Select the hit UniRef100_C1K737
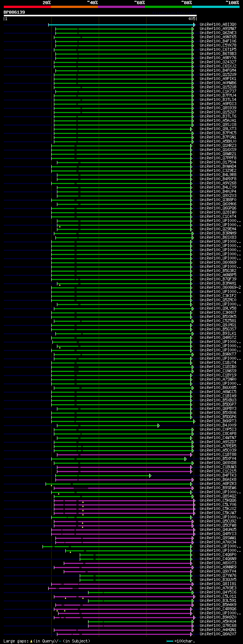Viewport: 243px width, 644px height. click(x=218, y=91)
